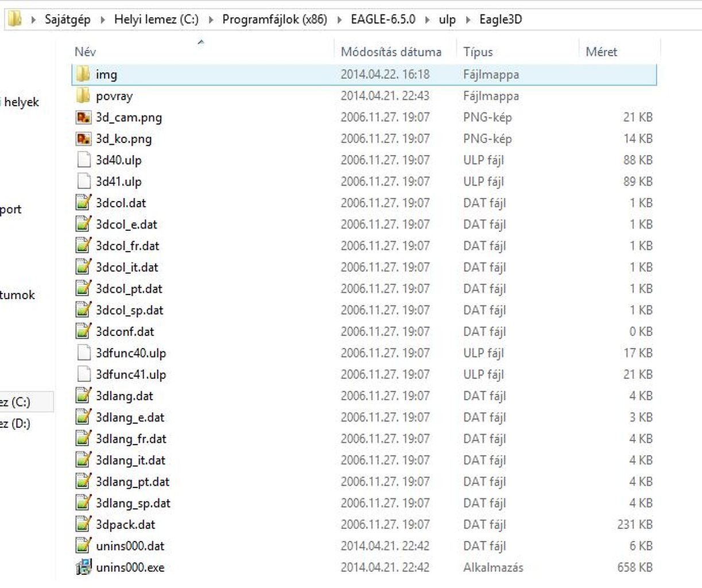Image resolution: width=702 pixels, height=588 pixels.
Task: Navigate to ulp breadcrumb
Action: [447, 20]
